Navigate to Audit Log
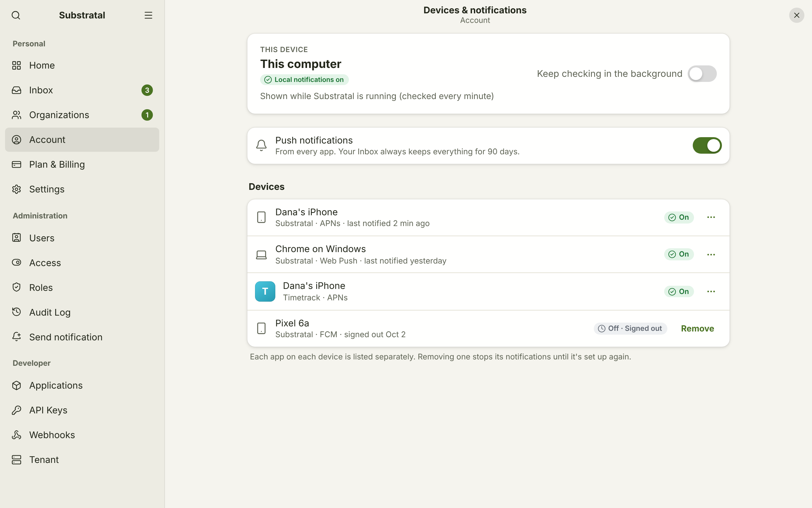Screen dimensions: 812x508 point(82,312)
